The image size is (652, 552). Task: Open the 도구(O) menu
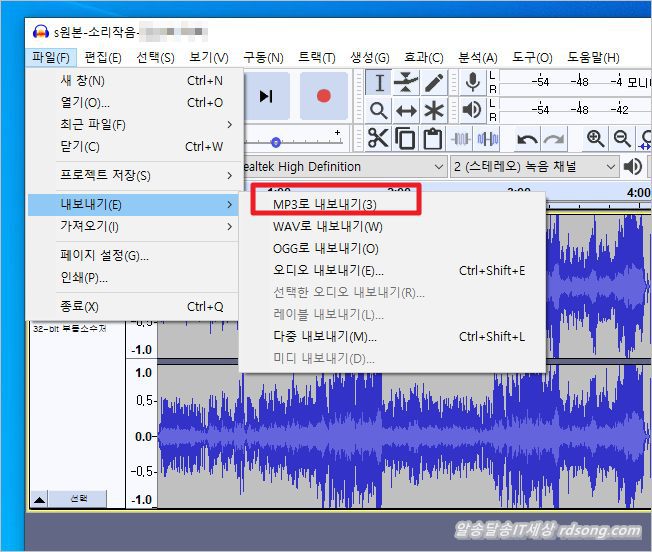532,57
